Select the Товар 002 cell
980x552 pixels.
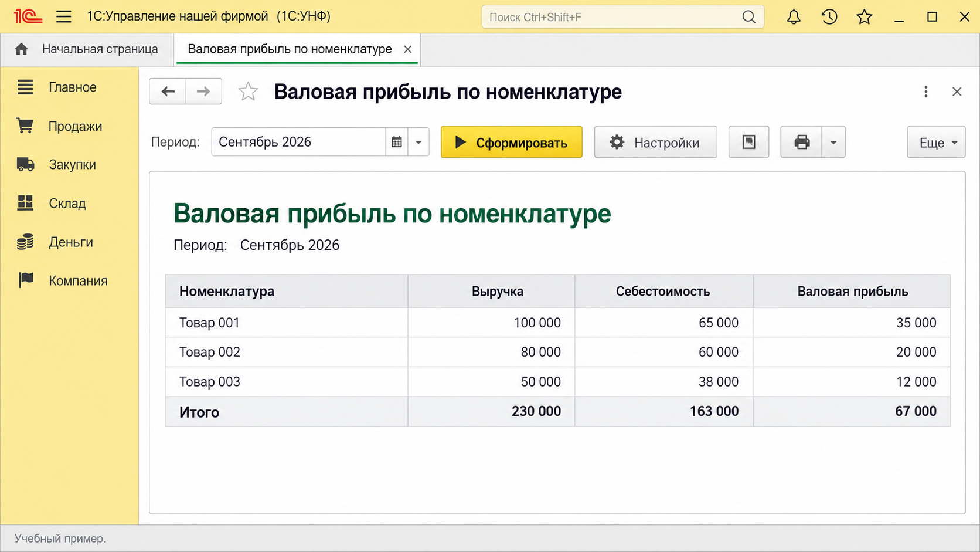click(287, 352)
